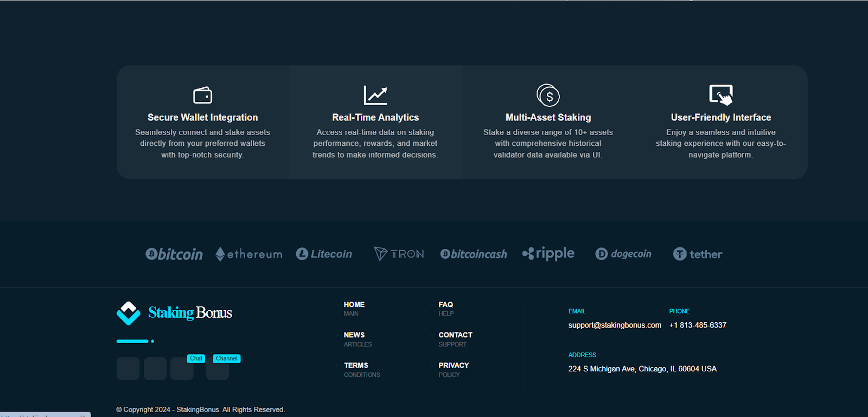Click the Secure Wallet Integration wallet icon

point(202,95)
